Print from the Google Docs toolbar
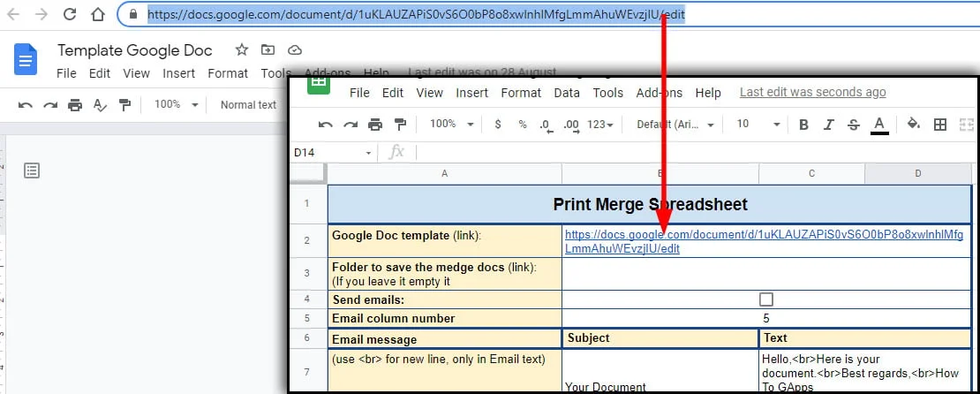Viewport: 980px width, 394px height. pyautogui.click(x=75, y=105)
